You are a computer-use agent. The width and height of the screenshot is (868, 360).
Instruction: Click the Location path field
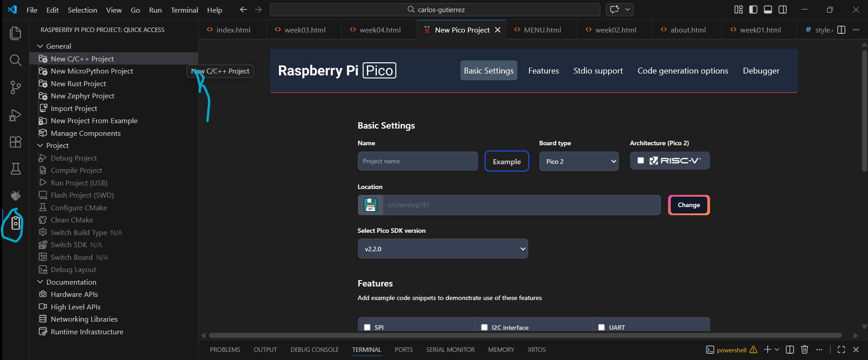[522, 205]
